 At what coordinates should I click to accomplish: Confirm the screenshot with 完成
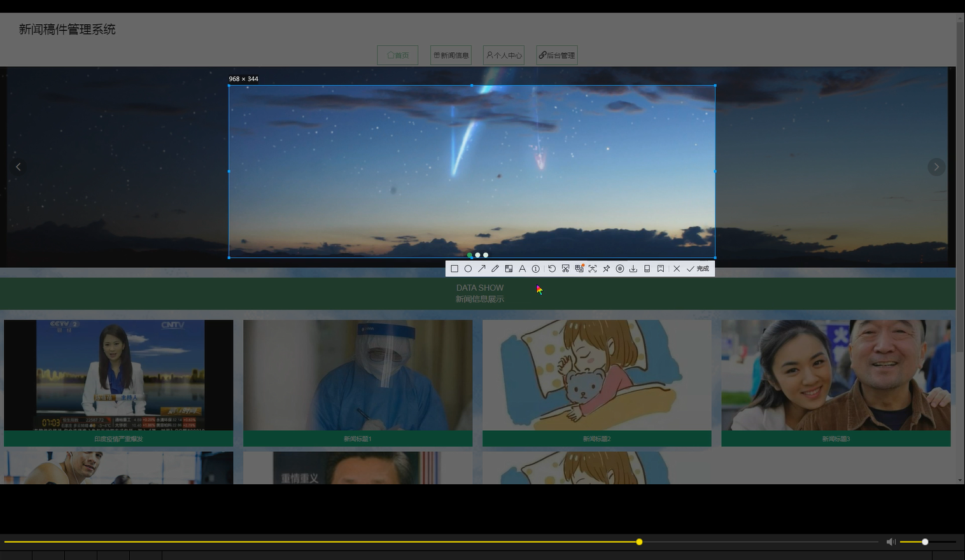point(698,269)
